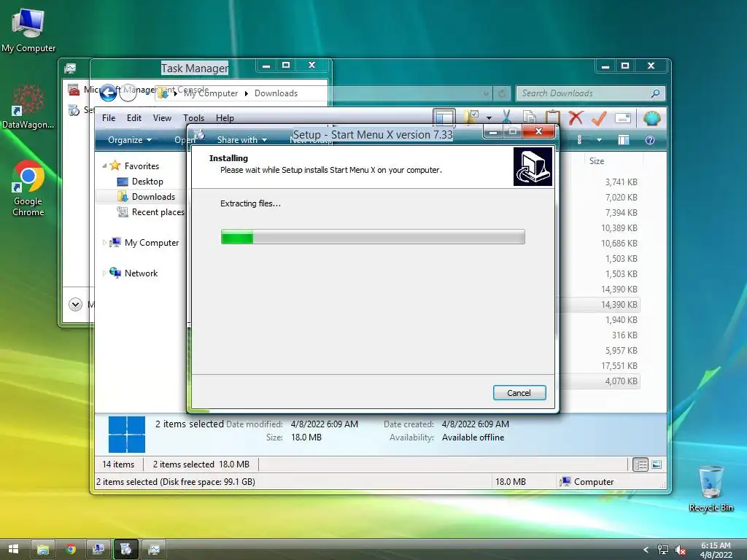Open the Edit menu
The width and height of the screenshot is (747, 560).
pyautogui.click(x=134, y=117)
